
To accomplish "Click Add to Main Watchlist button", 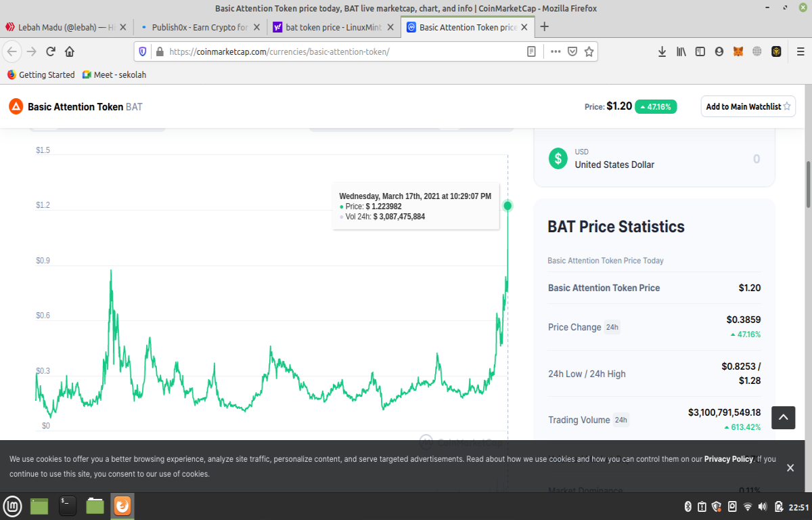I will tap(748, 106).
